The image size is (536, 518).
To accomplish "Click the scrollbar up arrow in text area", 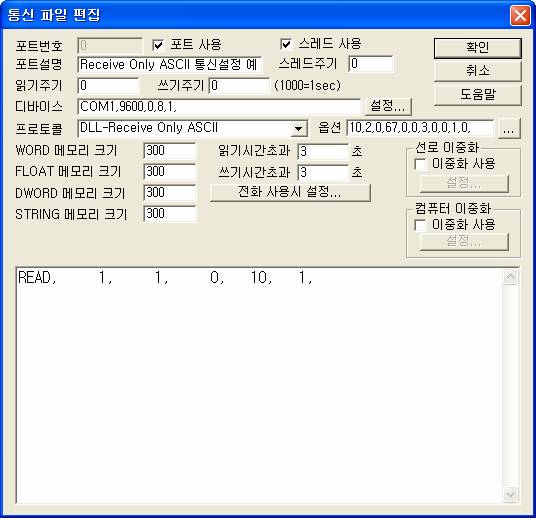I will pos(510,277).
